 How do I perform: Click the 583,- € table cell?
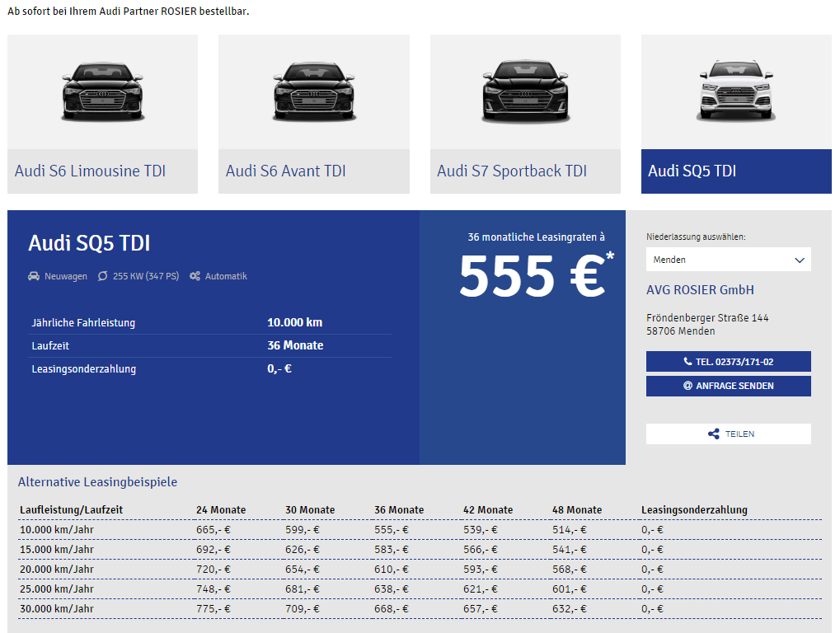[x=391, y=550]
